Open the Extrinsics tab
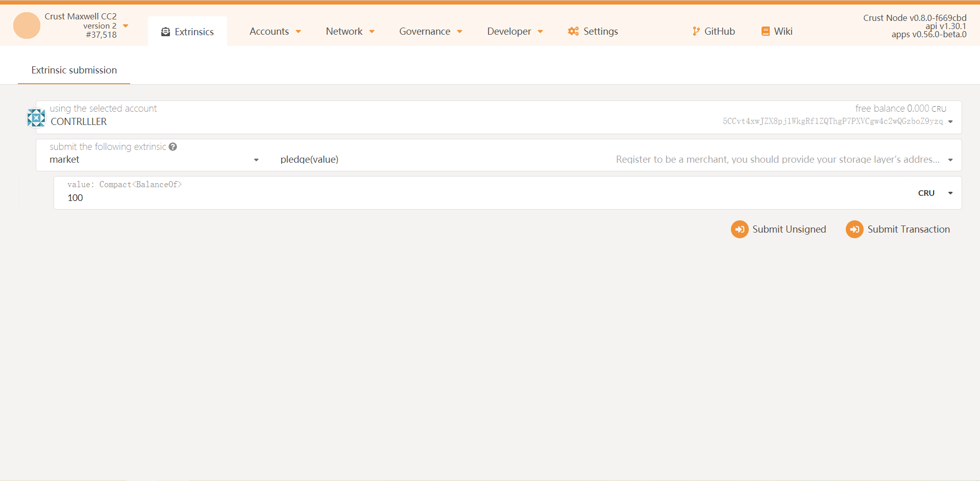980x481 pixels. (187, 32)
